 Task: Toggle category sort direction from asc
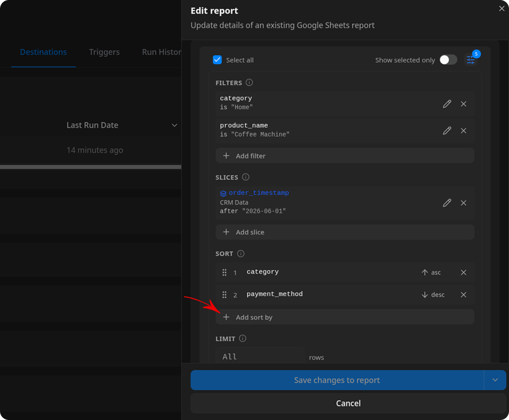431,272
